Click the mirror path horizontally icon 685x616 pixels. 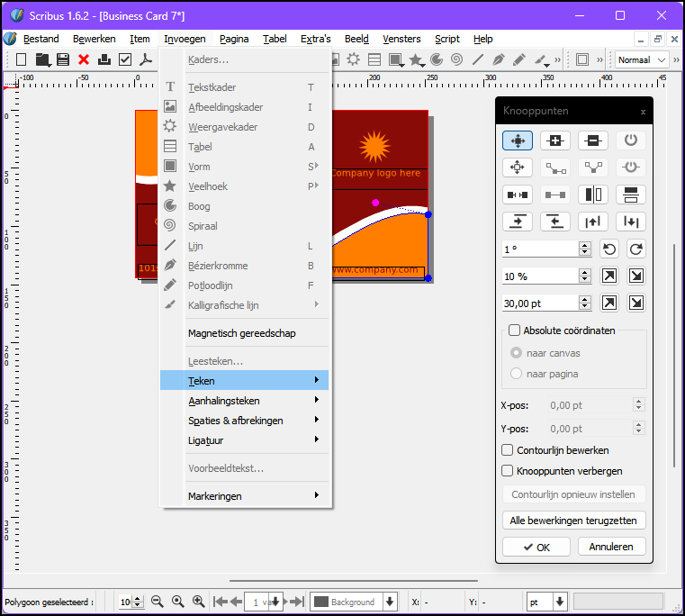coord(593,195)
